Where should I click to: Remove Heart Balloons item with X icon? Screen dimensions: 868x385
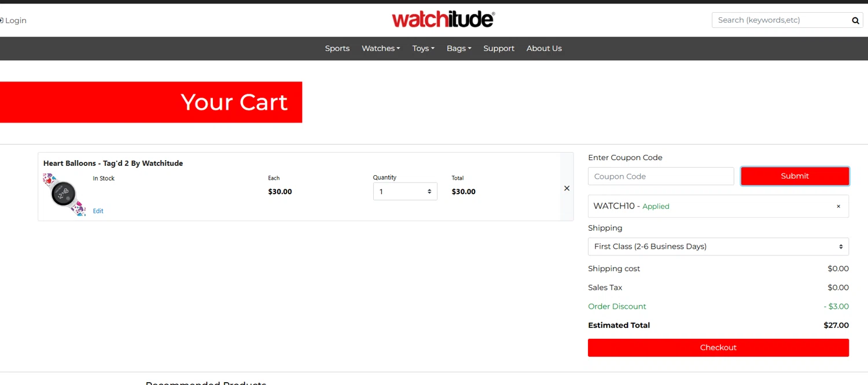point(567,188)
